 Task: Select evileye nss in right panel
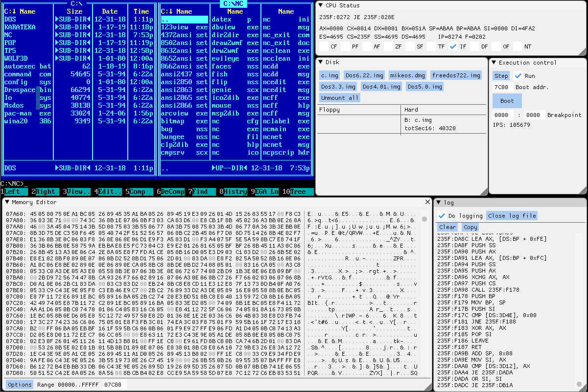pos(235,59)
